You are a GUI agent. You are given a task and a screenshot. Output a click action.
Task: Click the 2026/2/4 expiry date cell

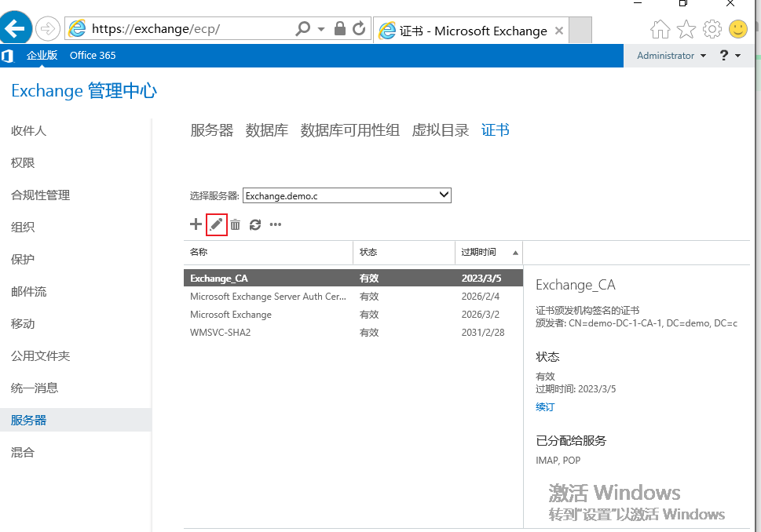[x=481, y=297]
